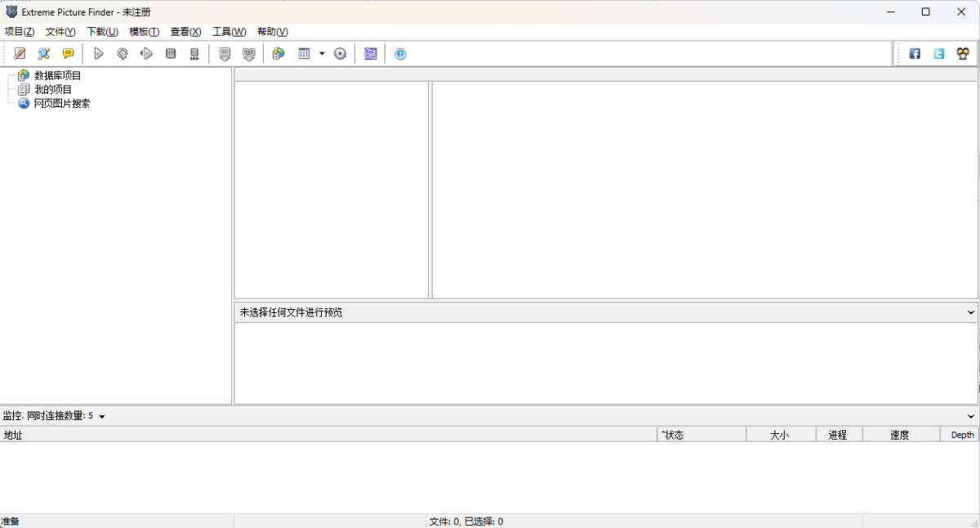Expand the preview panel chevron
The width and height of the screenshot is (980, 528).
[x=971, y=312]
